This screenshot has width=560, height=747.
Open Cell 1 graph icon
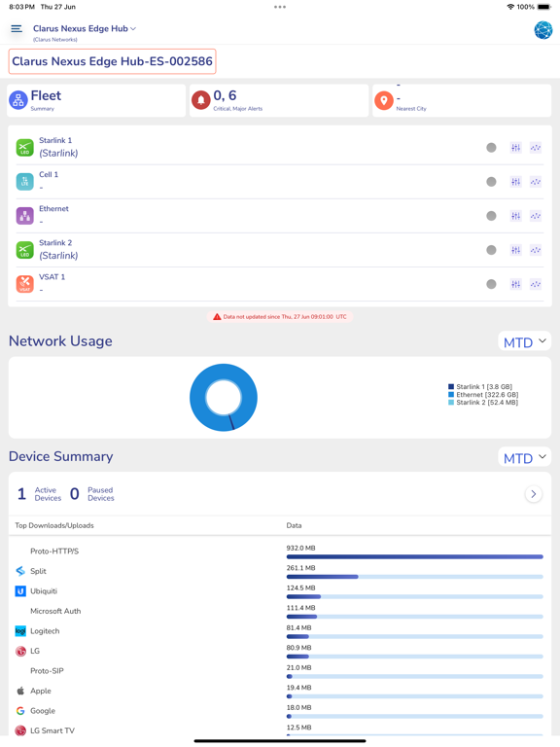point(536,182)
